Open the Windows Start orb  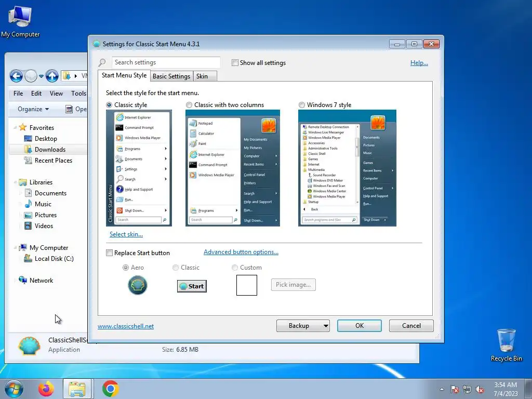14,389
